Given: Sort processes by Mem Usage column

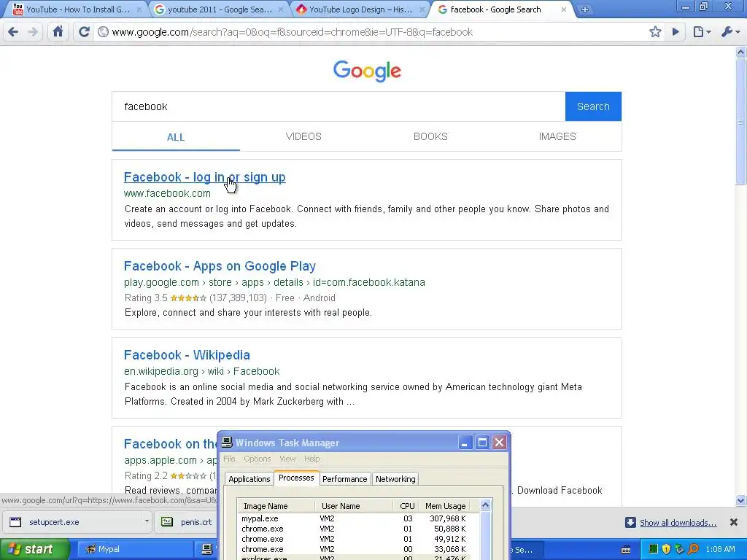Looking at the screenshot, I should coord(445,506).
